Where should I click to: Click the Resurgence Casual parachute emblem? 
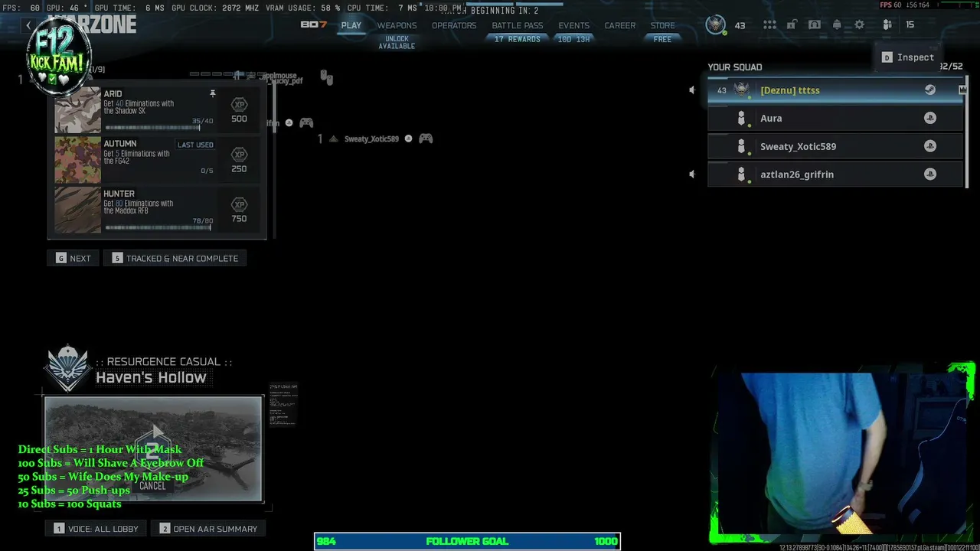[68, 370]
